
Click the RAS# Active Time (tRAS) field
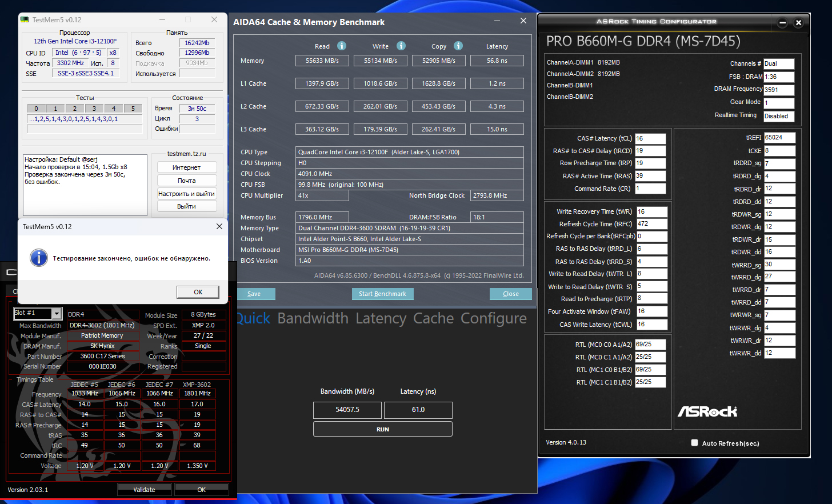tap(650, 176)
